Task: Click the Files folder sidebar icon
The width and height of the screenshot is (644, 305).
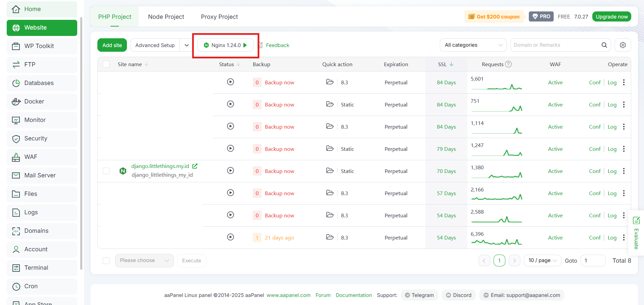Action: point(16,194)
